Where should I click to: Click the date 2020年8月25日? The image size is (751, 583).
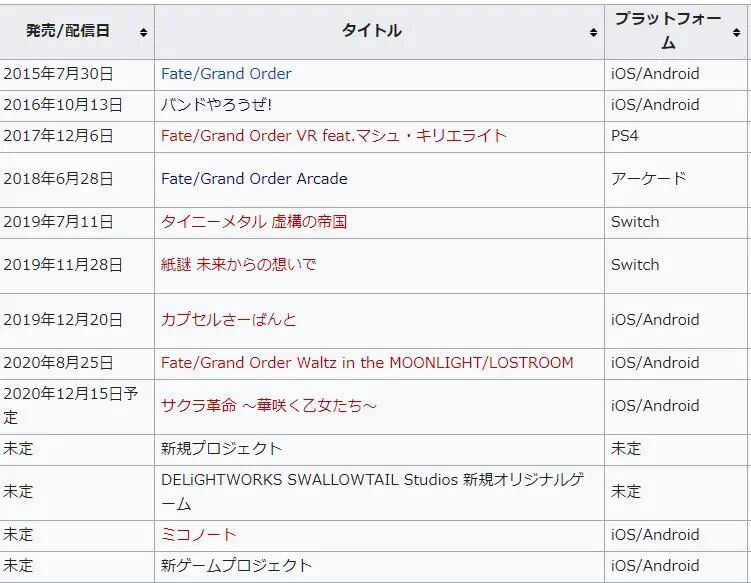[x=58, y=363]
